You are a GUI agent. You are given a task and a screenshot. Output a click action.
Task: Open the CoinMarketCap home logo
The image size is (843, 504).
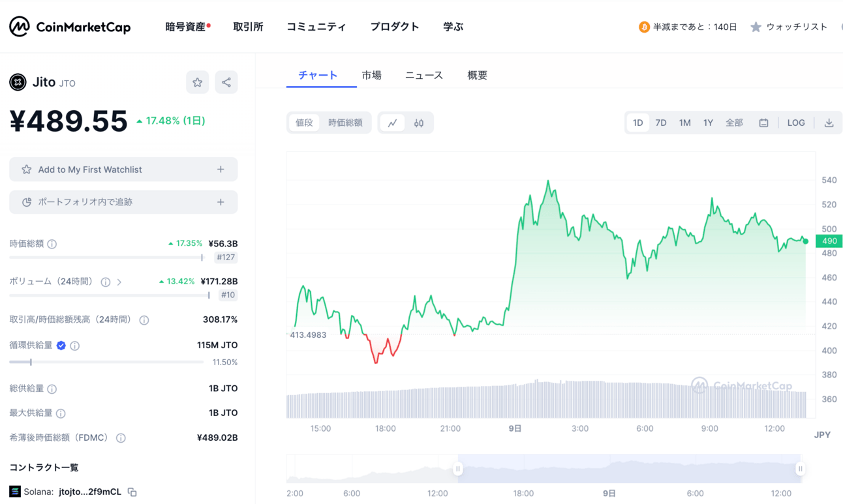point(70,27)
